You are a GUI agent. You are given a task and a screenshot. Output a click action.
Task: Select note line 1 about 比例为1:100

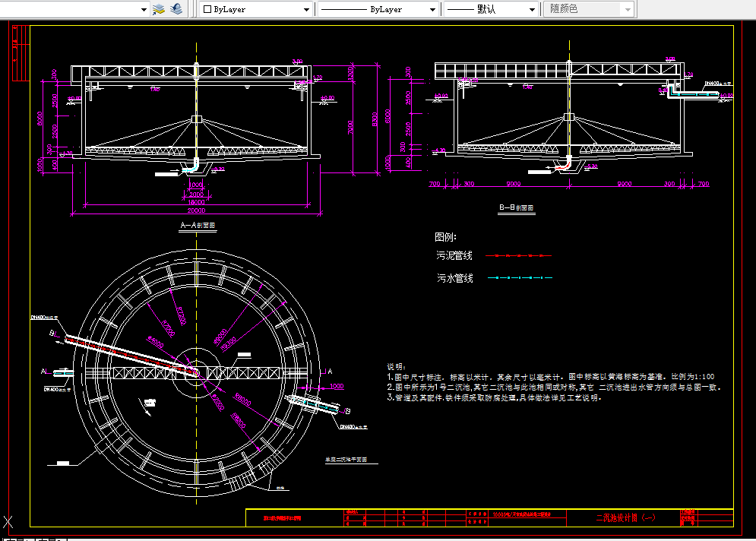click(x=551, y=377)
